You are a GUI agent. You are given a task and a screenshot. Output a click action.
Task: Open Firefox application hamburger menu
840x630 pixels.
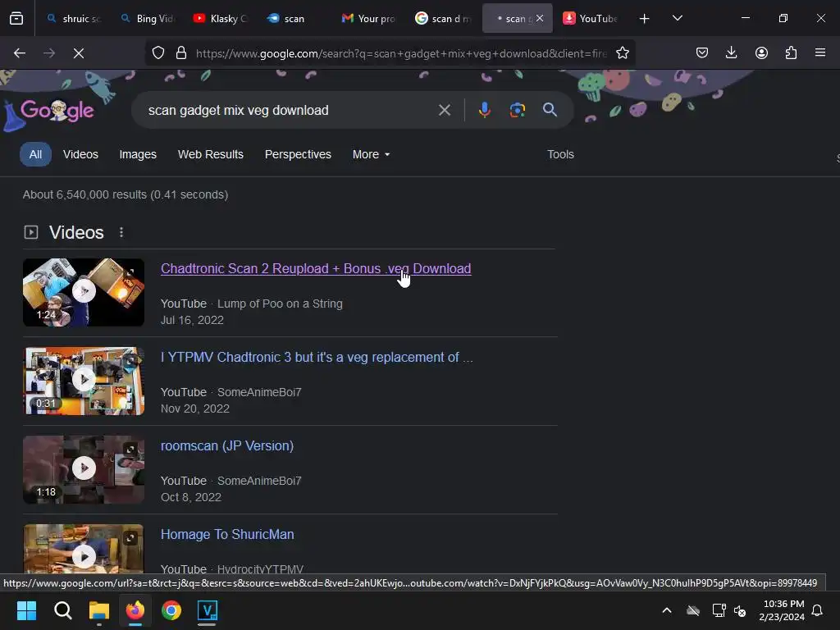point(820,52)
